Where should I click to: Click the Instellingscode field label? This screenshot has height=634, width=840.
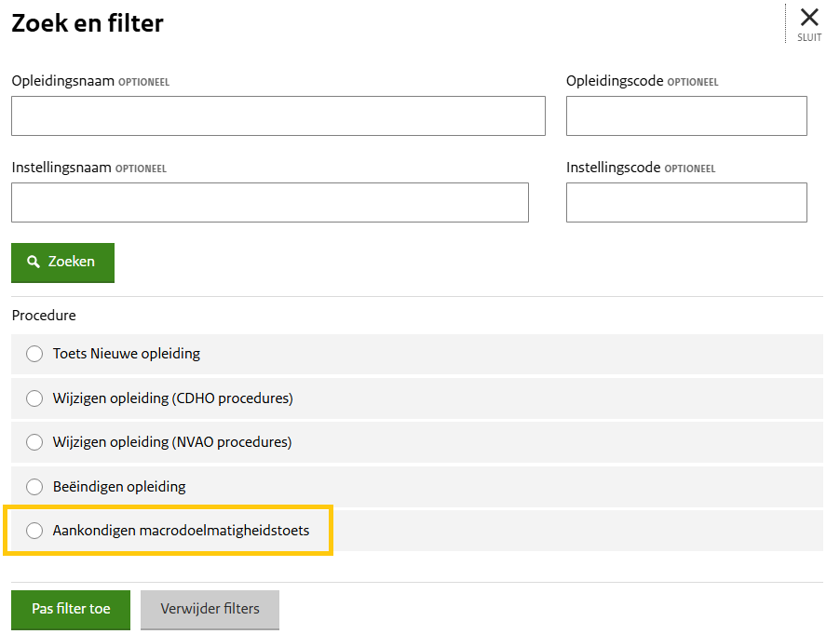[614, 168]
